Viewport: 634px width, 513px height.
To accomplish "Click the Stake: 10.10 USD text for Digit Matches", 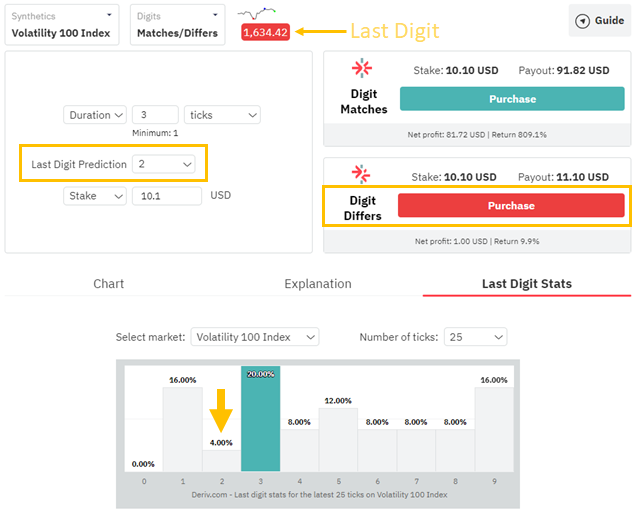I will click(x=456, y=71).
